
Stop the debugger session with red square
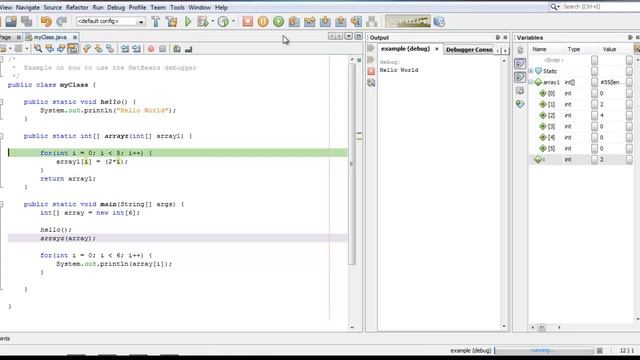tap(247, 21)
